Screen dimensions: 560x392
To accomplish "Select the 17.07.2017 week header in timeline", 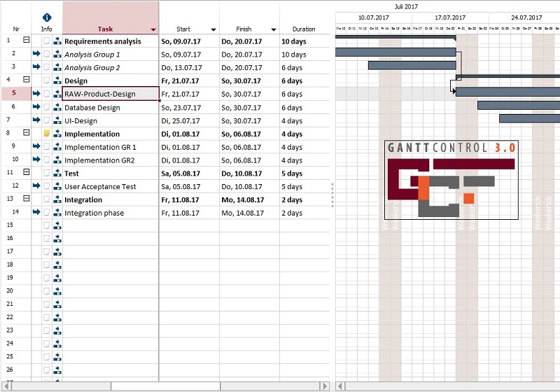I will point(450,17).
